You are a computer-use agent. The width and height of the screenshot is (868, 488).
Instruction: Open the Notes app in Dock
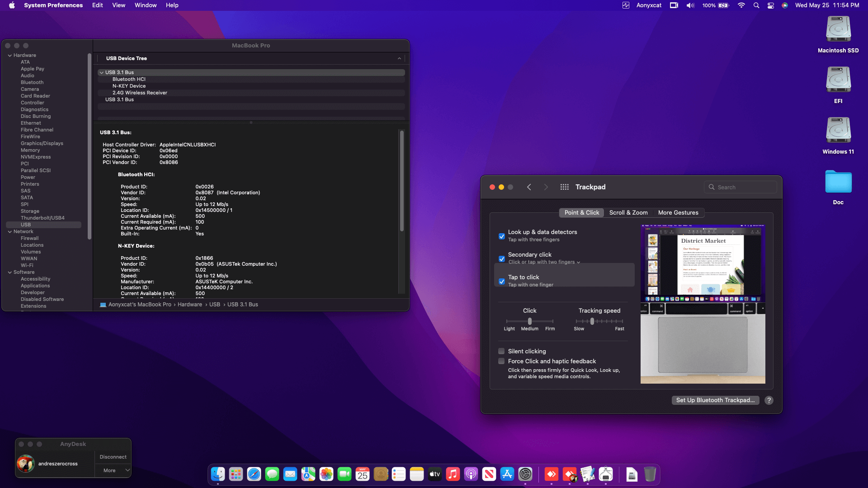tap(417, 474)
